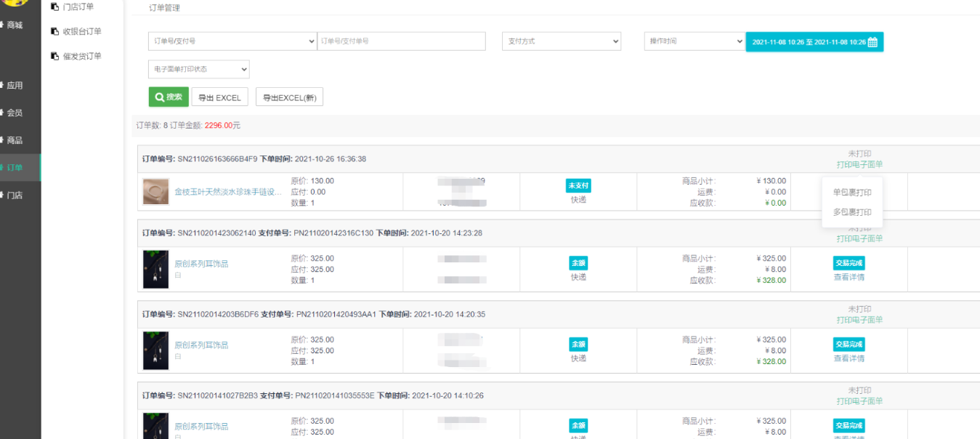Expand the 支付方式 dropdown
Image resolution: width=980 pixels, height=439 pixels.
tap(561, 41)
